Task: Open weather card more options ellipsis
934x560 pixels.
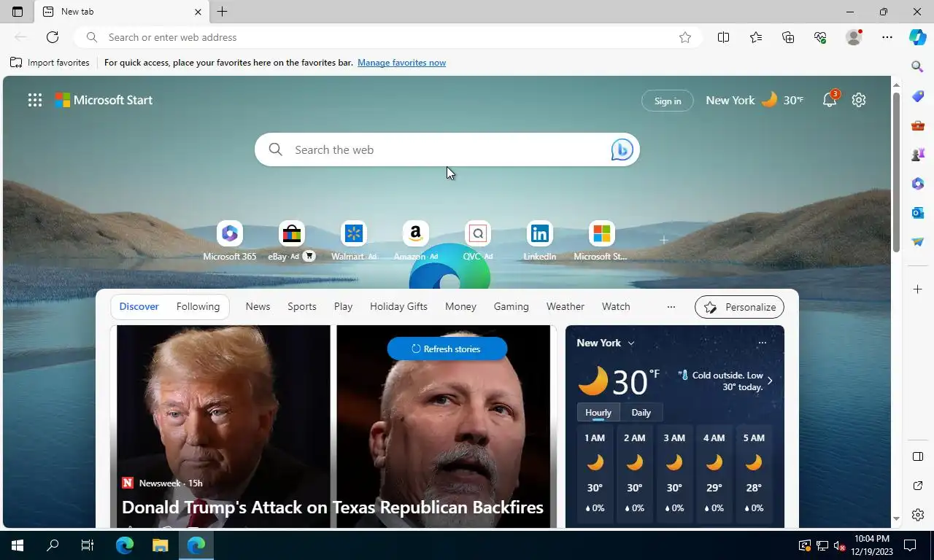Action: tap(762, 343)
